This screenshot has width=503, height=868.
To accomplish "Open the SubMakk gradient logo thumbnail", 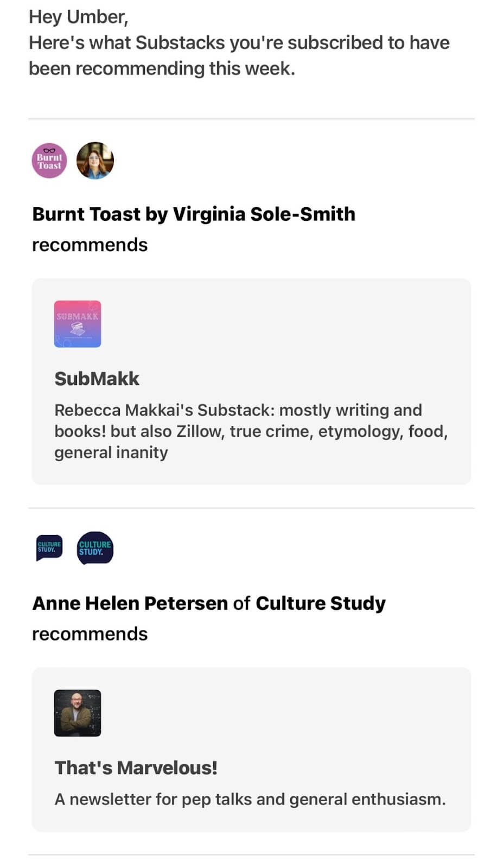I will (78, 324).
